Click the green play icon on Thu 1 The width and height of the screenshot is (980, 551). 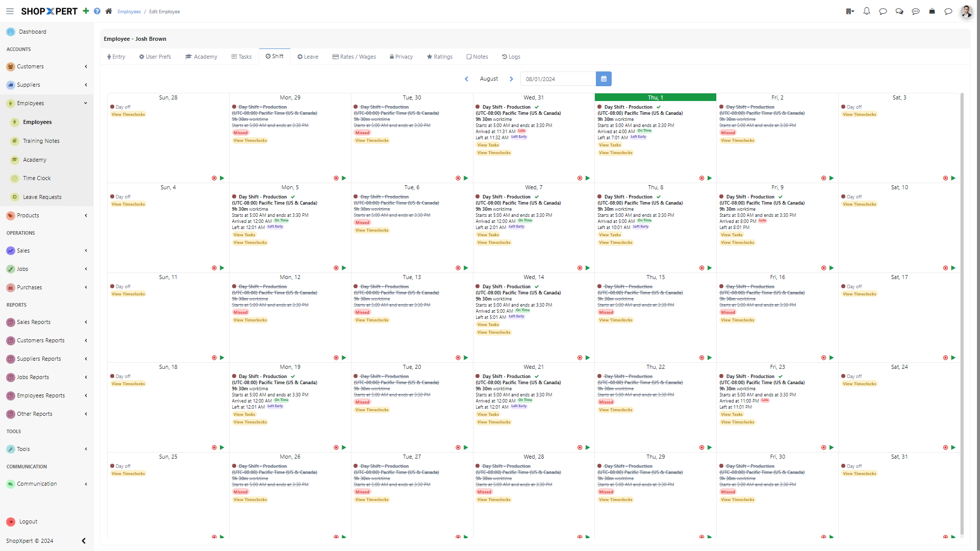coord(710,178)
